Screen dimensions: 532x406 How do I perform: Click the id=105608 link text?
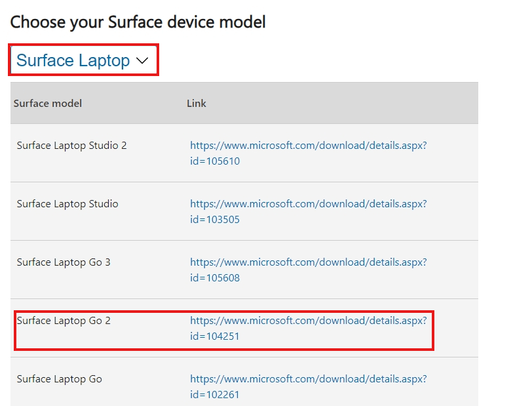(x=215, y=278)
